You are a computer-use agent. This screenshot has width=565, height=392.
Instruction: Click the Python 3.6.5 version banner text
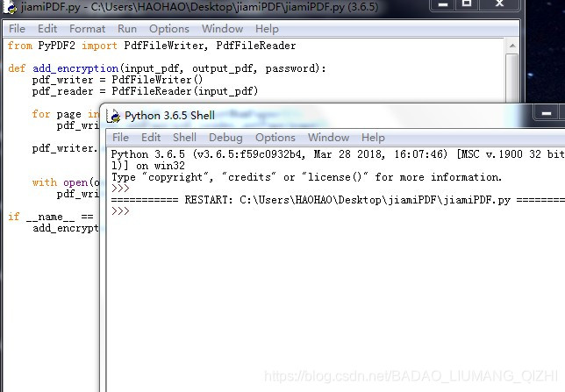[x=338, y=154]
